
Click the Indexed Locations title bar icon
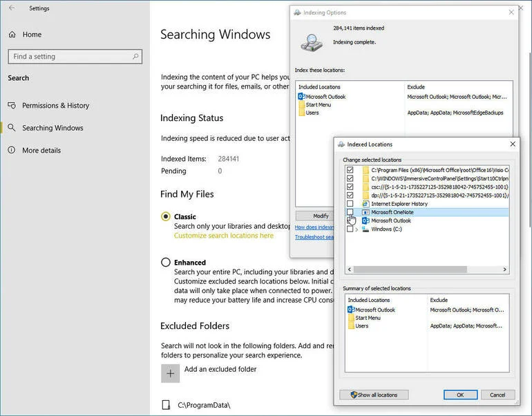[x=341, y=144]
